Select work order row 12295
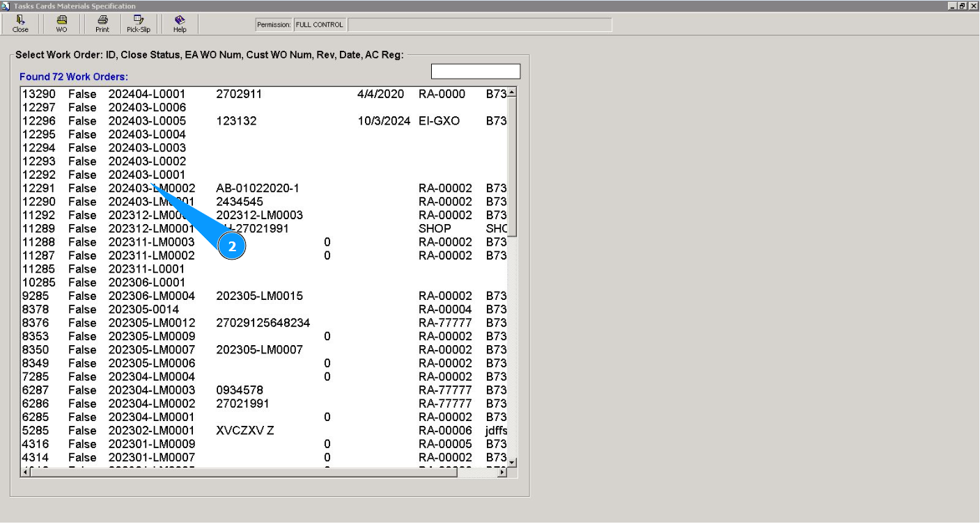The image size is (980, 524). 264,134
